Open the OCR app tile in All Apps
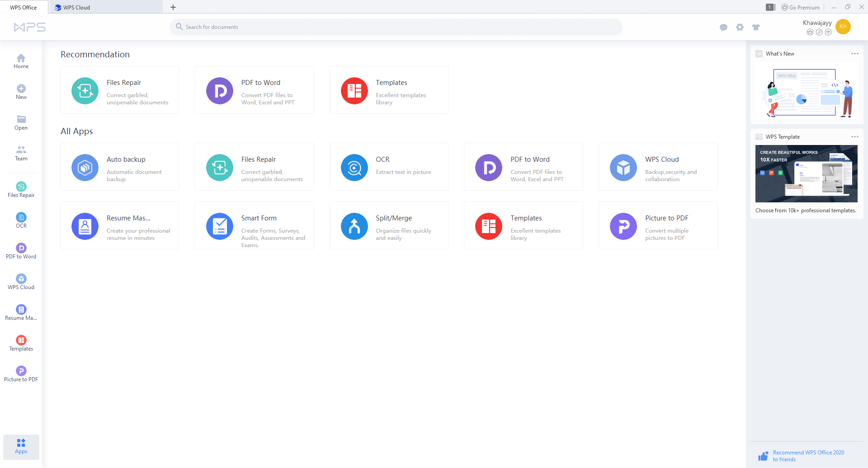868x468 pixels. [x=389, y=167]
